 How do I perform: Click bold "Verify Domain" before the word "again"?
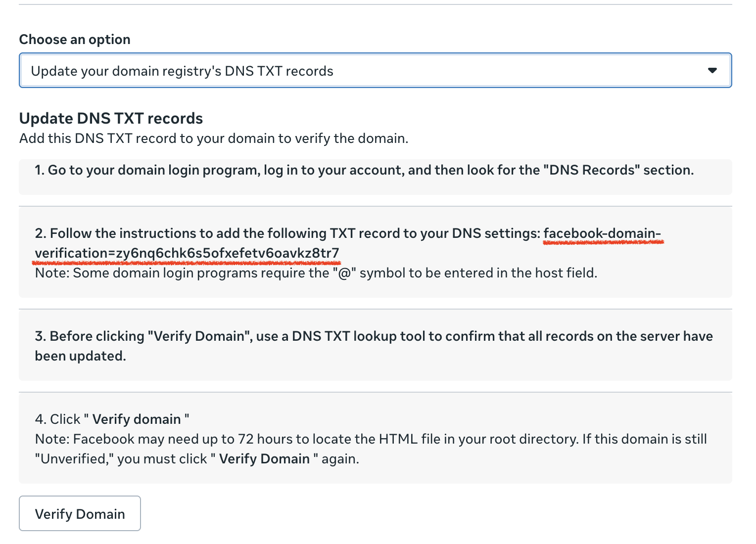(x=264, y=459)
